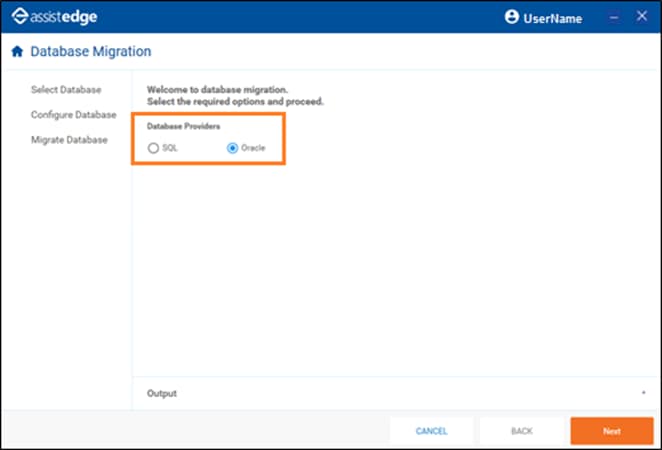Click the home icon beside Database Migration
The image size is (662, 450).
coord(17,52)
